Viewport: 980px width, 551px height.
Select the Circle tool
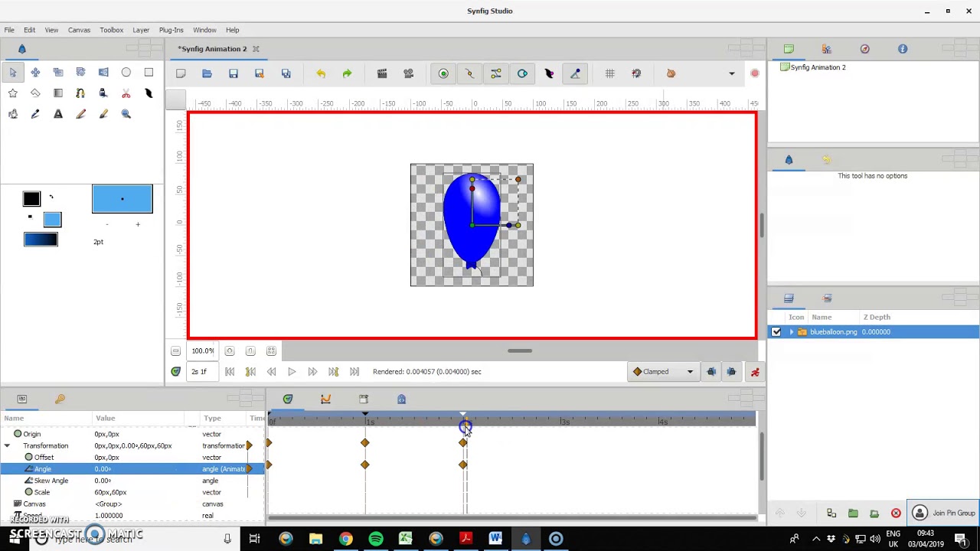[x=126, y=73]
